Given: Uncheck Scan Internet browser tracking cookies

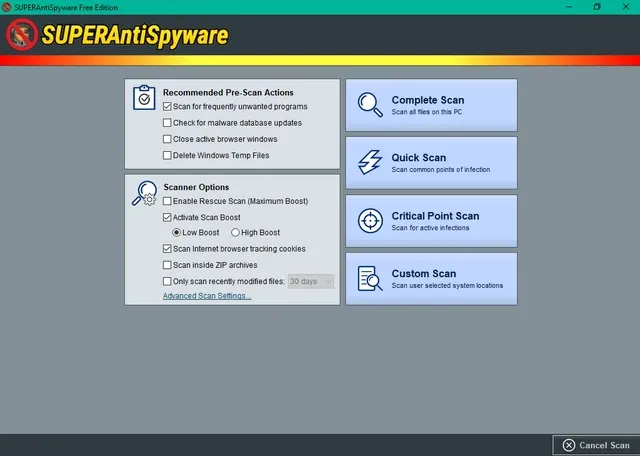Looking at the screenshot, I should click(x=167, y=249).
